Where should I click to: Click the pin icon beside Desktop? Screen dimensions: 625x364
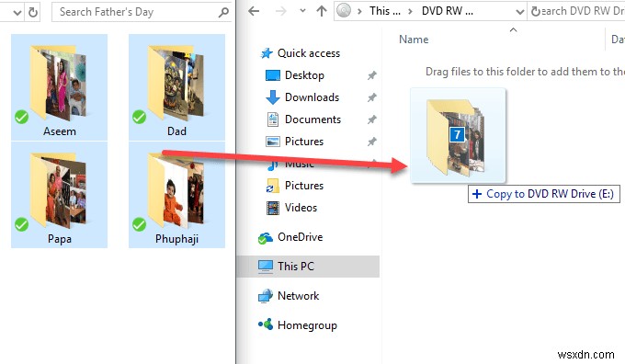pyautogui.click(x=371, y=75)
